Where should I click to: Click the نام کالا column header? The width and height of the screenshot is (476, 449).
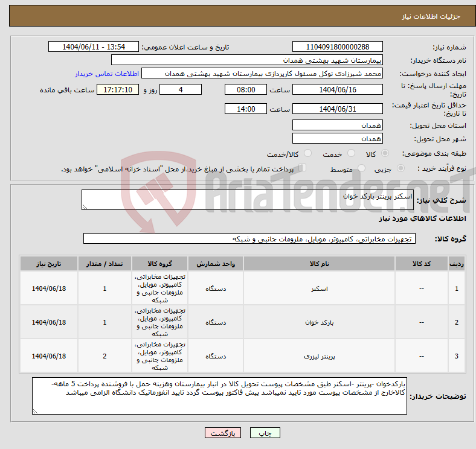pos(319,264)
